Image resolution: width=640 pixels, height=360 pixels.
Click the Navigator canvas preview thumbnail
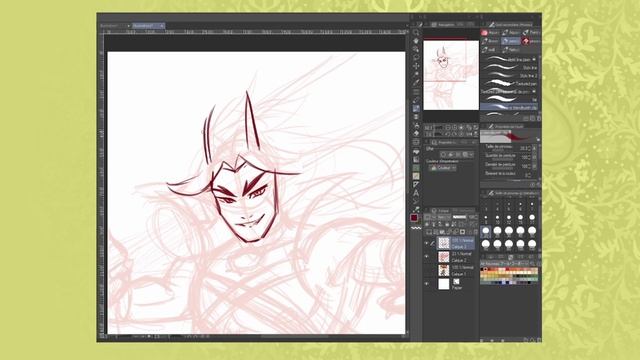pos(451,75)
